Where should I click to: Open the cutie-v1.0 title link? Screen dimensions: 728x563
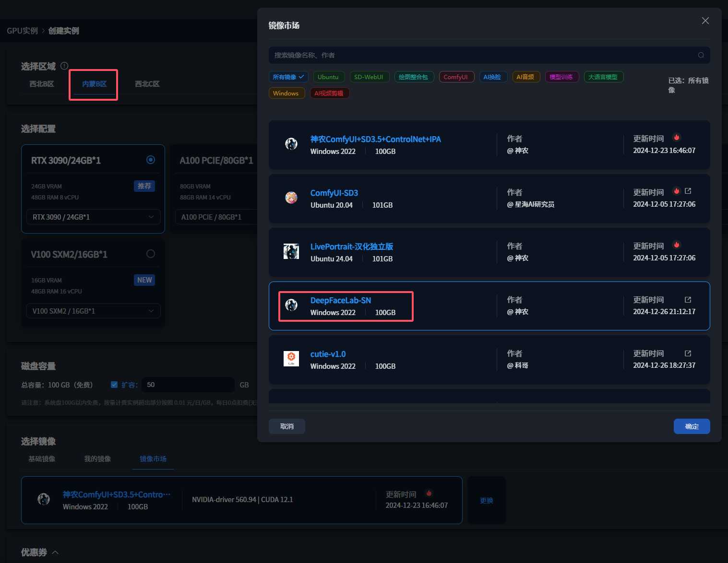(x=328, y=354)
